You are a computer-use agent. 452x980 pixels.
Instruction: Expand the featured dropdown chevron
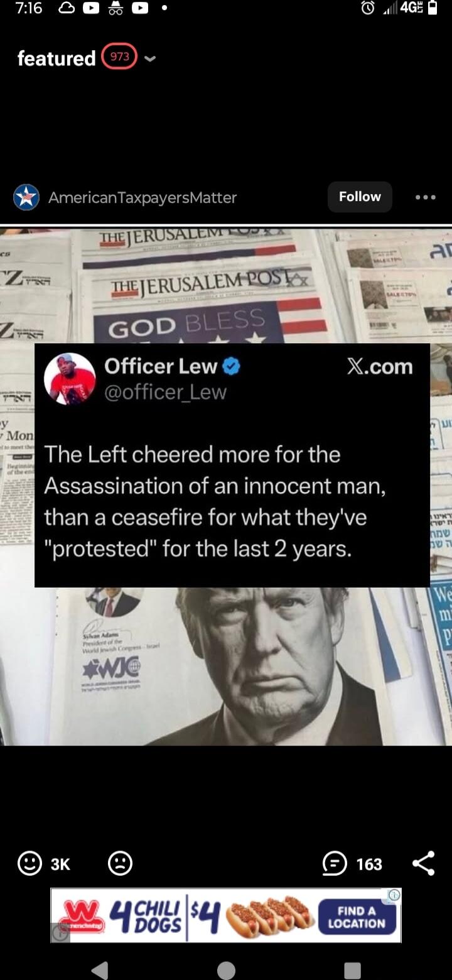(149, 59)
